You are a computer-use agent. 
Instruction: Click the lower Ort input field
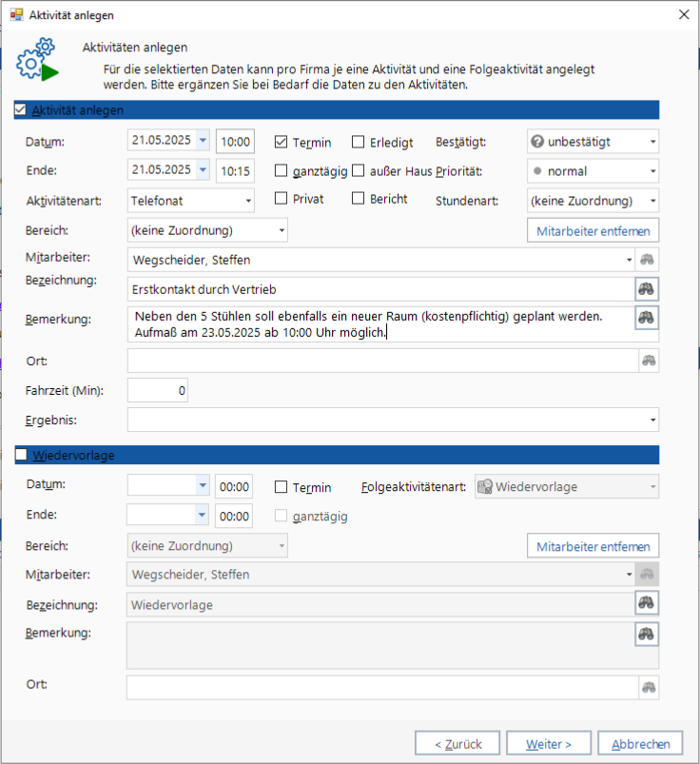(382, 688)
